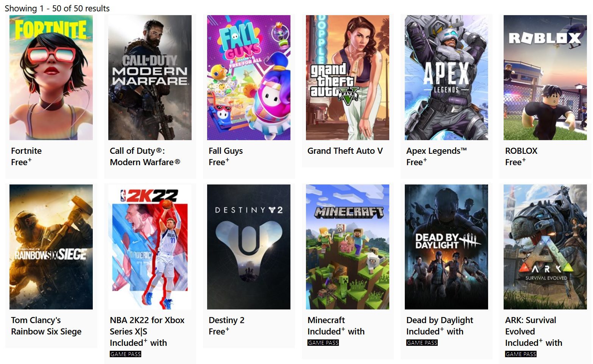Select the NBA 2K22 cover image

pyautogui.click(x=150, y=247)
